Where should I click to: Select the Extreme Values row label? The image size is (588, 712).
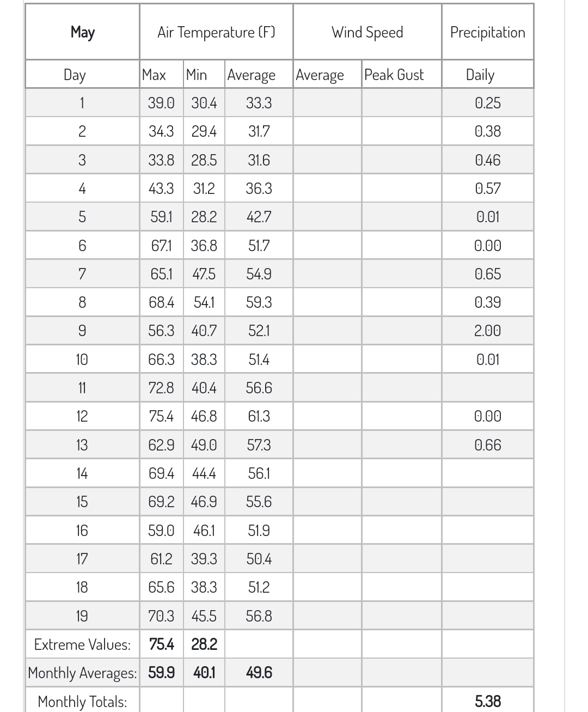82,644
